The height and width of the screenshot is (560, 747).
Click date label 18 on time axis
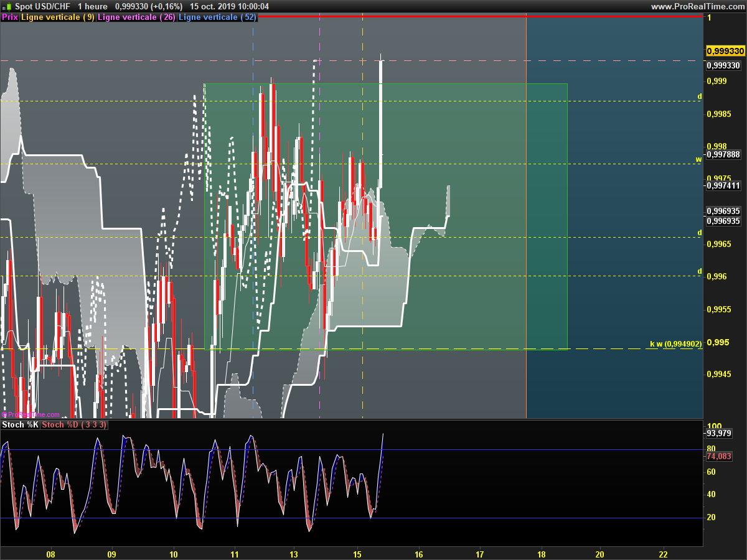pyautogui.click(x=541, y=554)
